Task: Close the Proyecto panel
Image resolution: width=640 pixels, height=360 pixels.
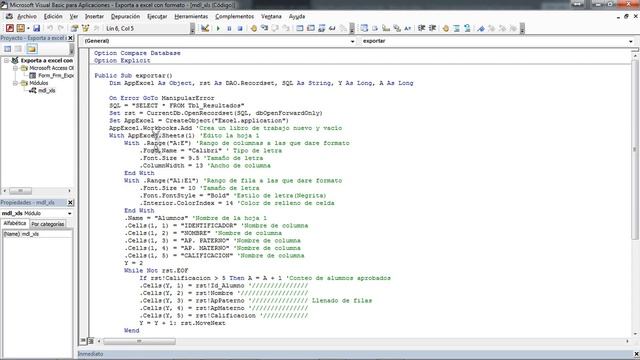Action: point(70,38)
